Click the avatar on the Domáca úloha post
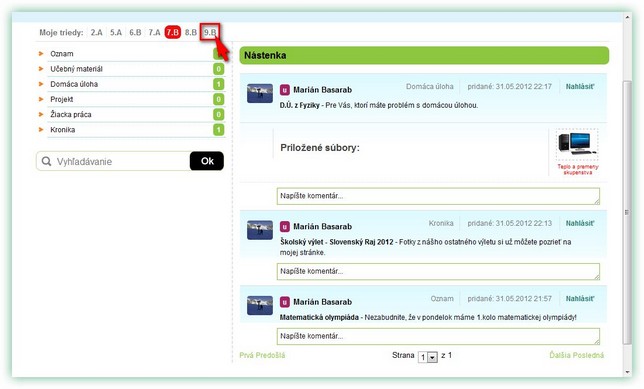The image size is (644, 389). [260, 93]
